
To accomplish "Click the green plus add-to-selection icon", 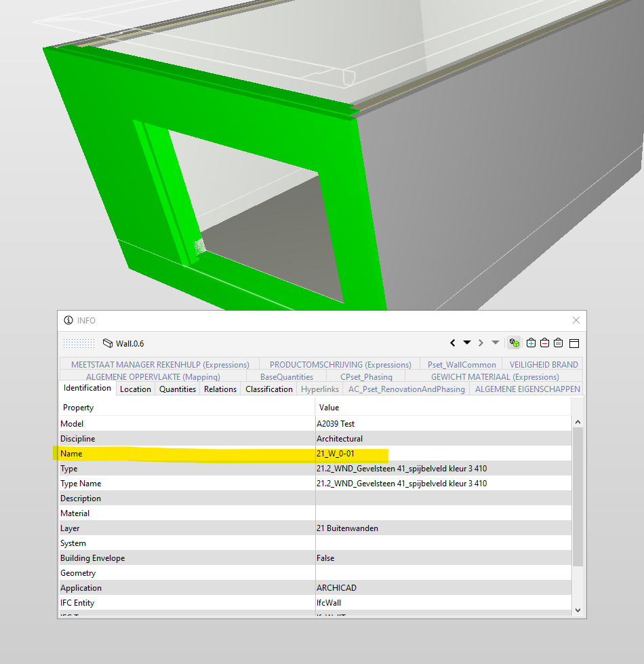I will point(531,343).
